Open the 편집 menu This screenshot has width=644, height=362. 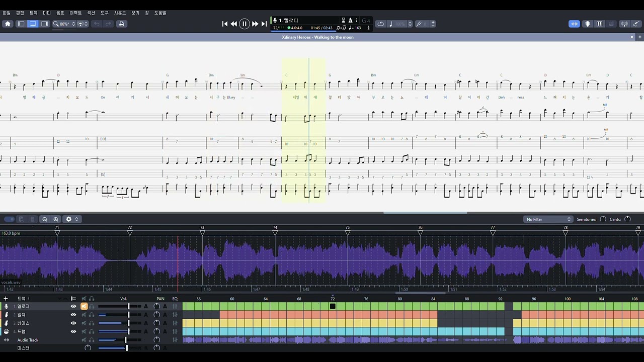click(x=20, y=13)
